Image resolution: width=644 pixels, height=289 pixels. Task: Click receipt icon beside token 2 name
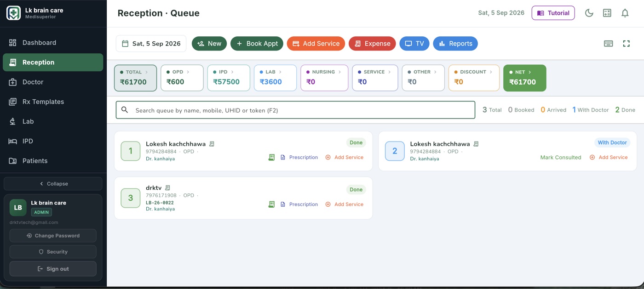(476, 144)
